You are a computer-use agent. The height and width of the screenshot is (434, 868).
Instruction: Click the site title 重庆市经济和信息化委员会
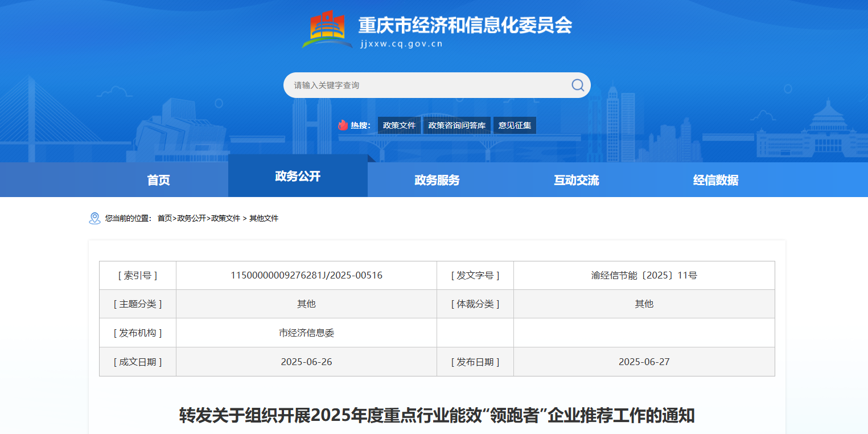tap(465, 25)
